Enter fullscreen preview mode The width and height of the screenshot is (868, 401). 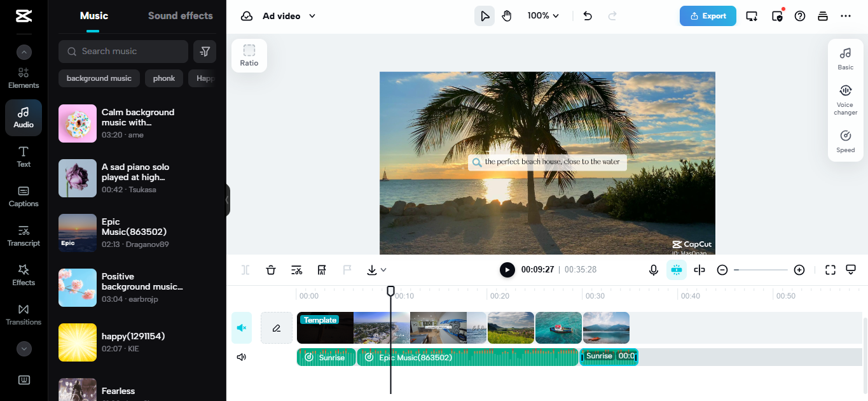point(830,270)
